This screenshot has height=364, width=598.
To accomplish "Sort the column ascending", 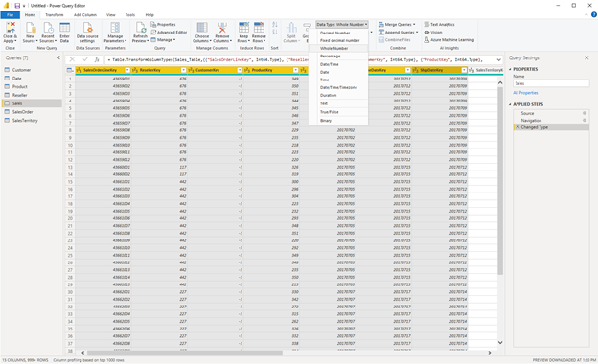I will (x=275, y=24).
